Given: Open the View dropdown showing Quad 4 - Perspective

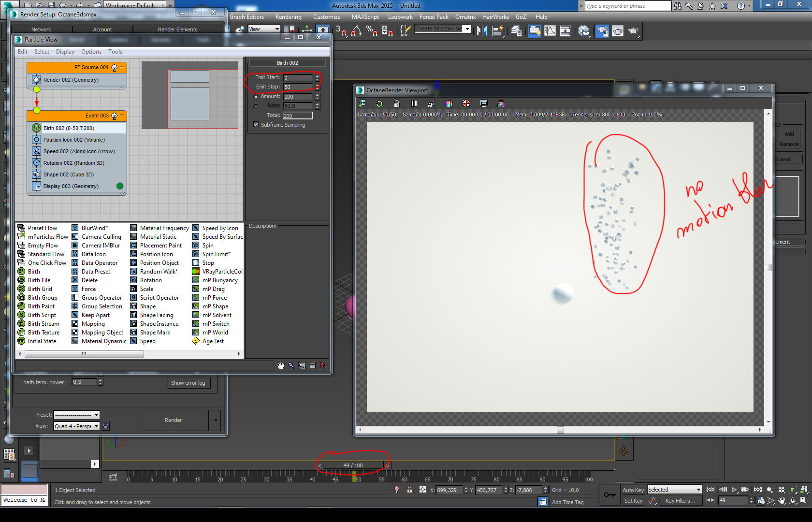Looking at the screenshot, I should click(76, 426).
